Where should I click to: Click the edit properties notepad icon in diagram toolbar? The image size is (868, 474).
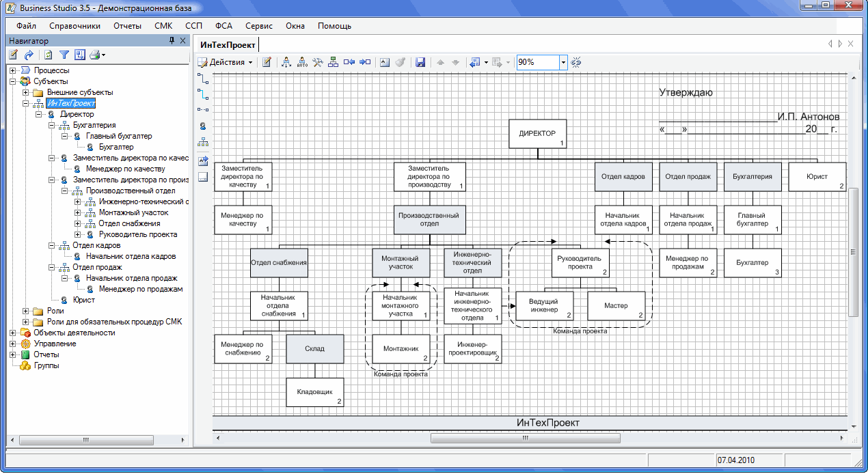click(267, 62)
